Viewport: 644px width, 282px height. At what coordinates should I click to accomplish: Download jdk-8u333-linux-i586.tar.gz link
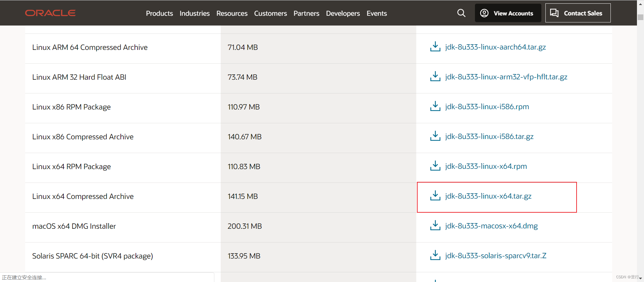[489, 137]
